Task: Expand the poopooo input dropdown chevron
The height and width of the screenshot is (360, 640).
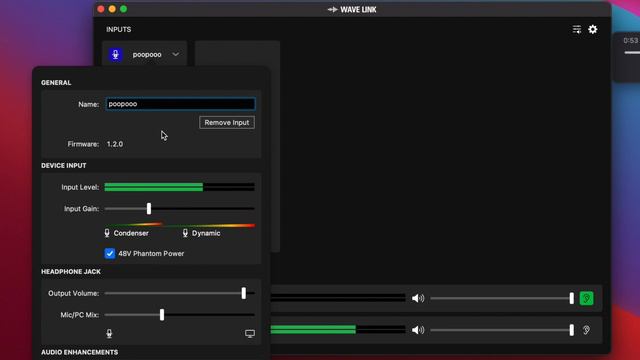Action: tap(176, 54)
